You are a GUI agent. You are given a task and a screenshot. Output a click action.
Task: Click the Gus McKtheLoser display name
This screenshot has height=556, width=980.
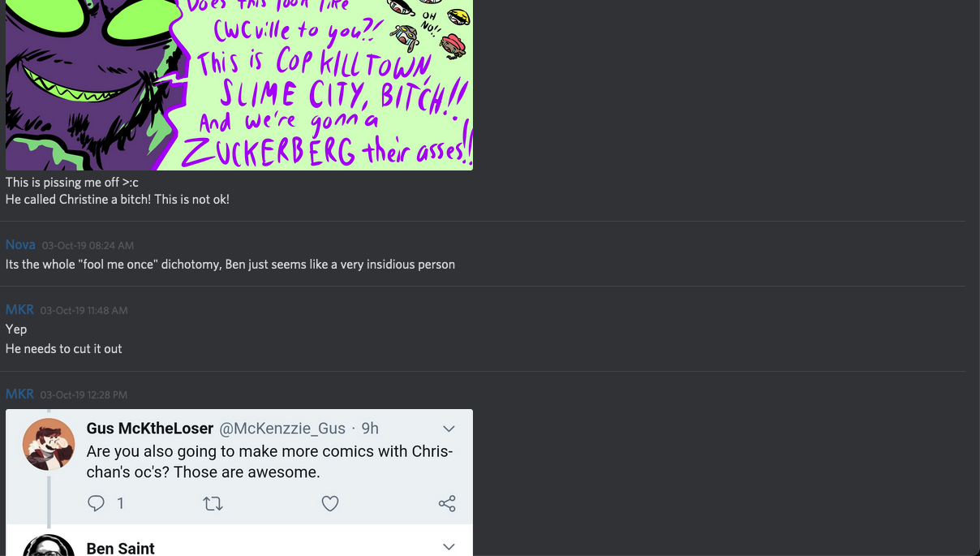150,429
